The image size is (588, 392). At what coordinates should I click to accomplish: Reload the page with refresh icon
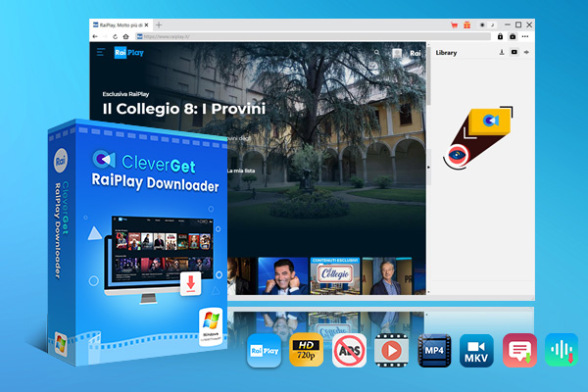[x=115, y=36]
